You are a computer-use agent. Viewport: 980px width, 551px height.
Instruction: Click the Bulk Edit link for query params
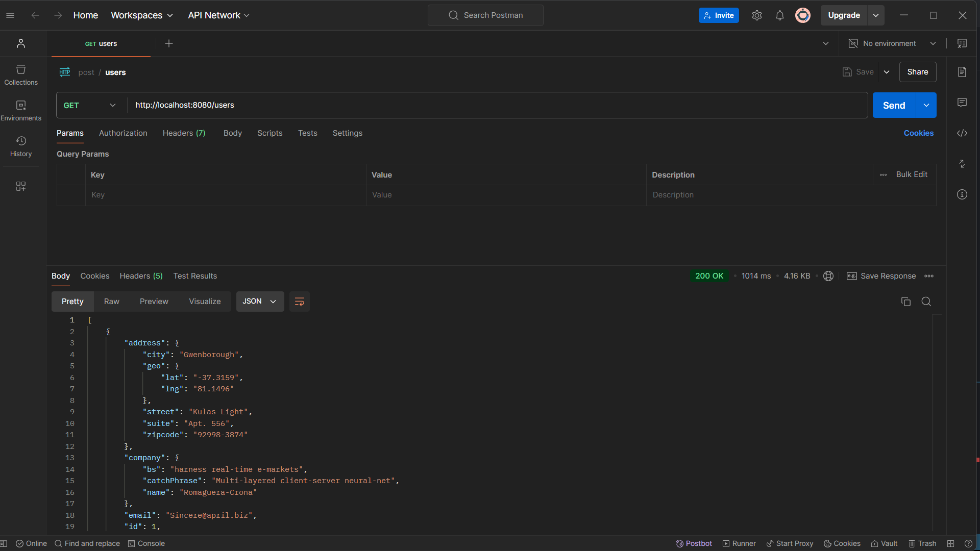[x=911, y=174]
